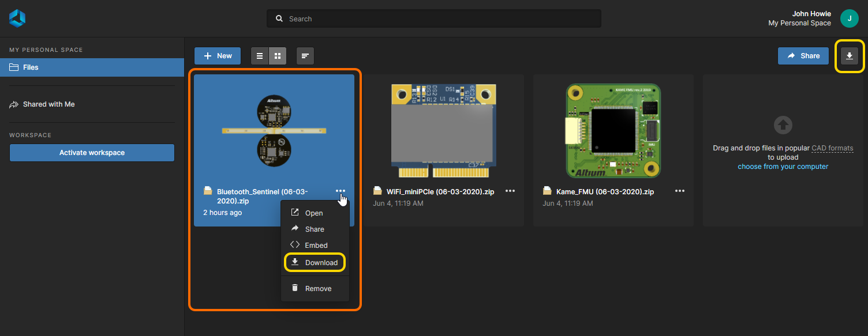The image size is (868, 336).
Task: Select Download from the context menu
Action: pyautogui.click(x=315, y=263)
